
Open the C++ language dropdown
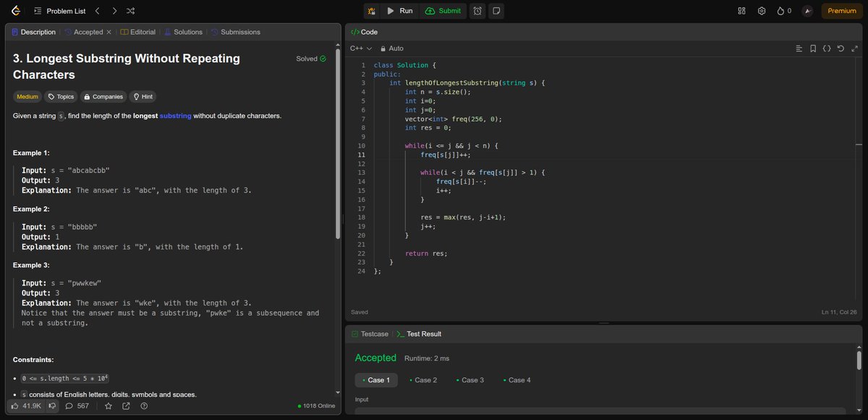click(x=361, y=49)
